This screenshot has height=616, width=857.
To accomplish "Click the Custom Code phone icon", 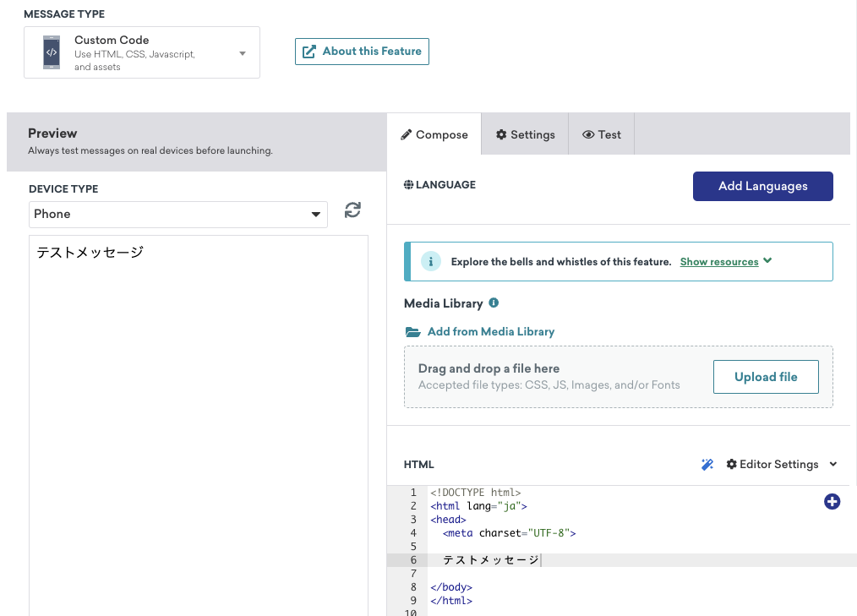I will (x=52, y=52).
